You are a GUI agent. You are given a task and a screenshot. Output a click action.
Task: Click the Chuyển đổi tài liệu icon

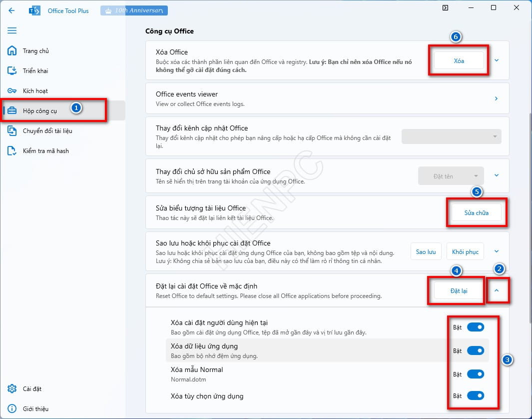pyautogui.click(x=12, y=130)
